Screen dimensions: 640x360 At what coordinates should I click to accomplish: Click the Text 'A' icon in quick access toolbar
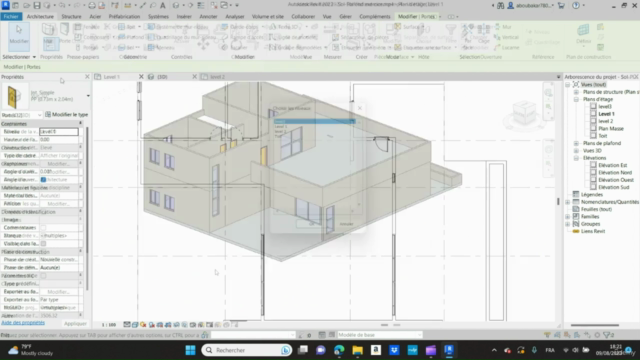coord(162,5)
